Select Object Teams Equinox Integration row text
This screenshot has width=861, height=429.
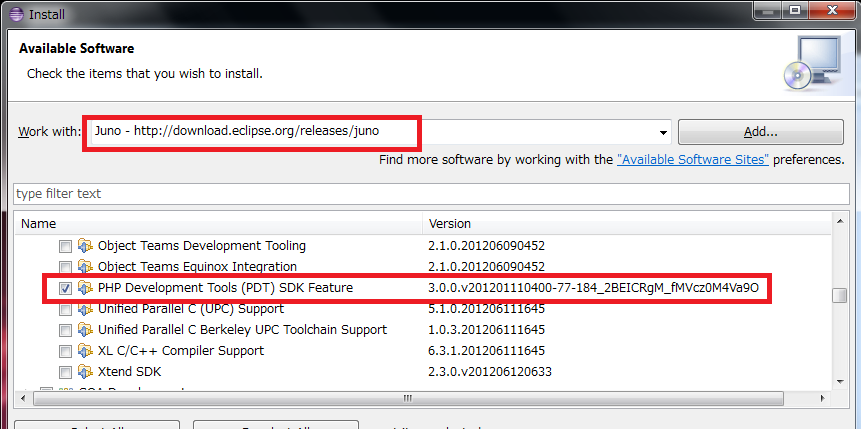click(197, 267)
